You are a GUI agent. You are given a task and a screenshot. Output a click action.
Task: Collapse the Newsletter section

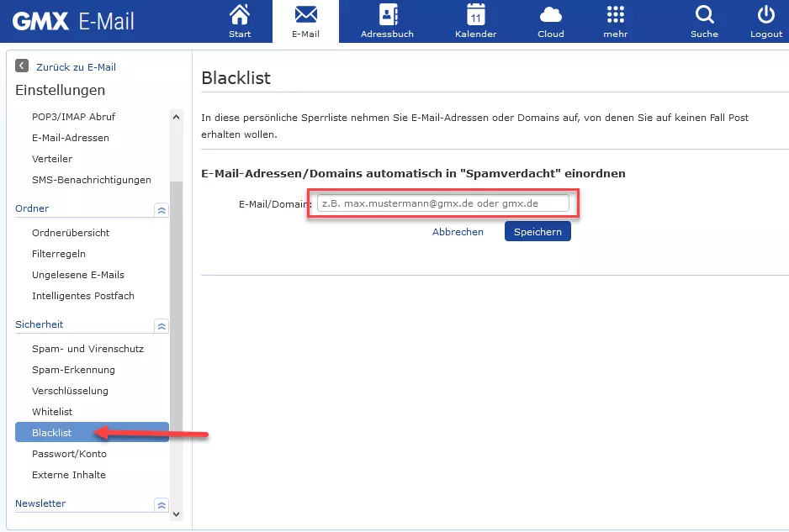point(162,505)
